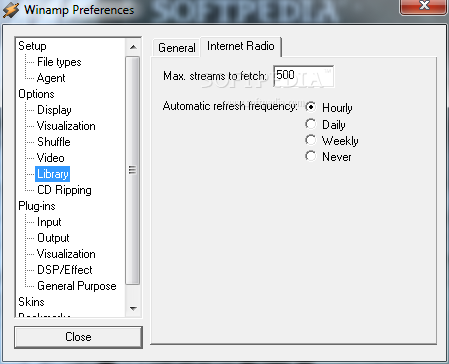Viewport: 449px width, 364px height.
Task: Select the Plug-ins category
Action: 37,206
